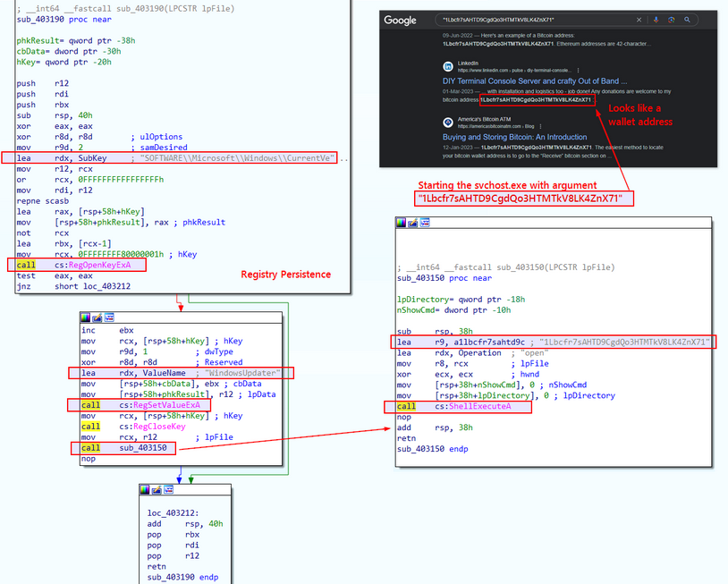
Task: Click 'phkResult= qword ptr -38h' variable
Action: click(76, 41)
